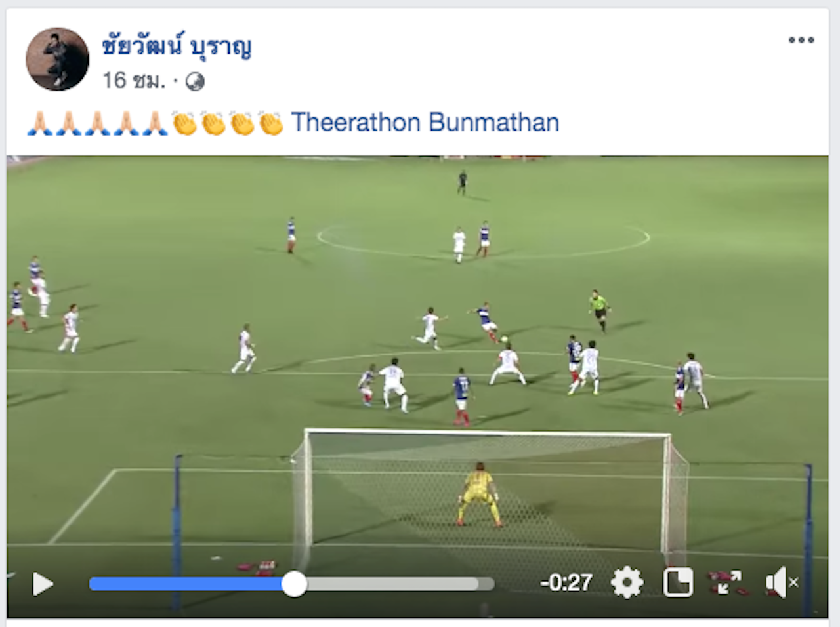This screenshot has height=627, width=840.
Task: Open the picture-in-picture pop-out icon
Action: point(677,582)
